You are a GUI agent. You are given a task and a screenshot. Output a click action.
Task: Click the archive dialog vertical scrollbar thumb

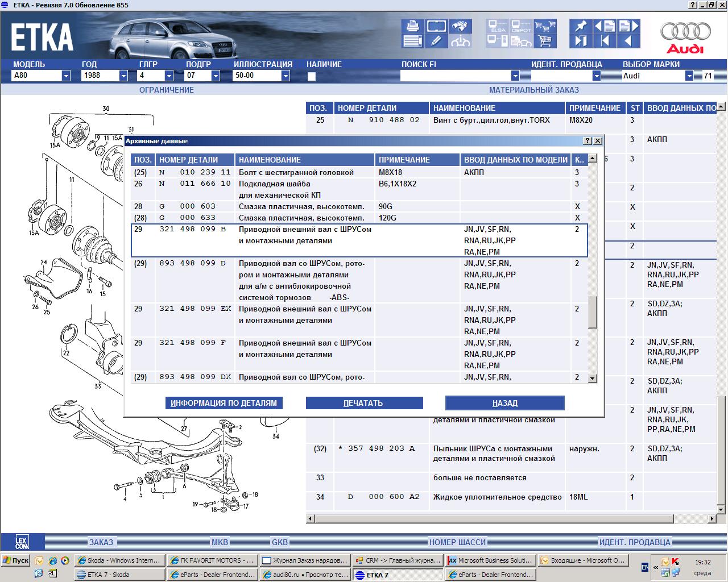(592, 312)
